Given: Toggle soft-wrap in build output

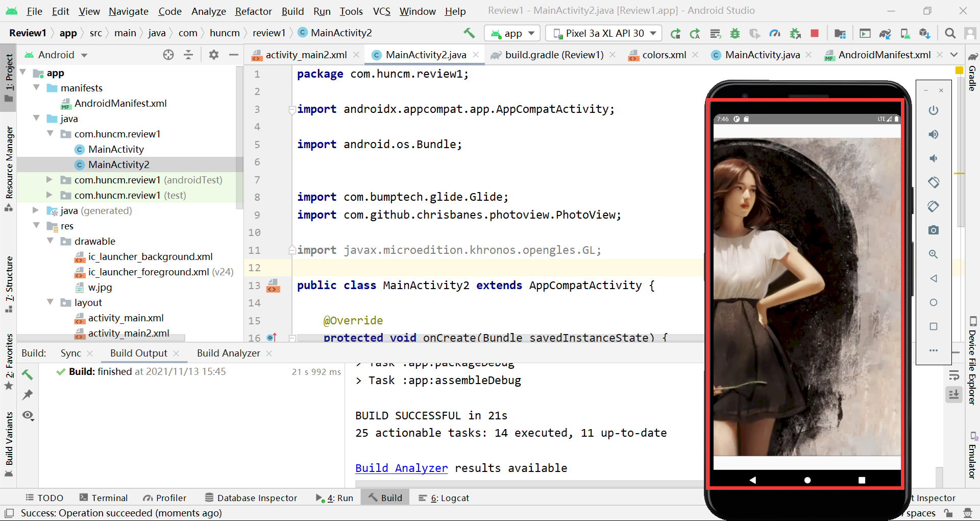Looking at the screenshot, I should pos(954,375).
